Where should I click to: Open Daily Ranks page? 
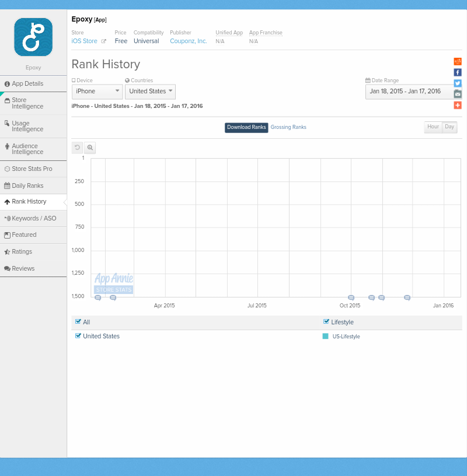click(x=33, y=185)
